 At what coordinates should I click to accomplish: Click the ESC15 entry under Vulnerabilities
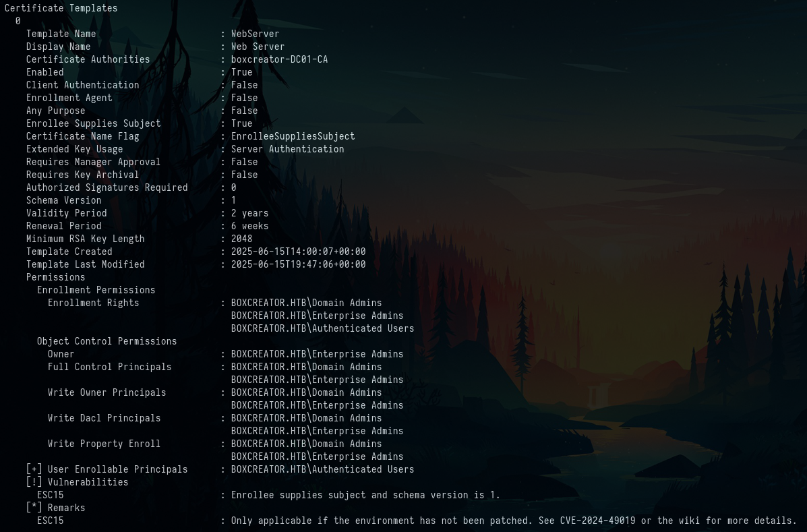coord(50,495)
